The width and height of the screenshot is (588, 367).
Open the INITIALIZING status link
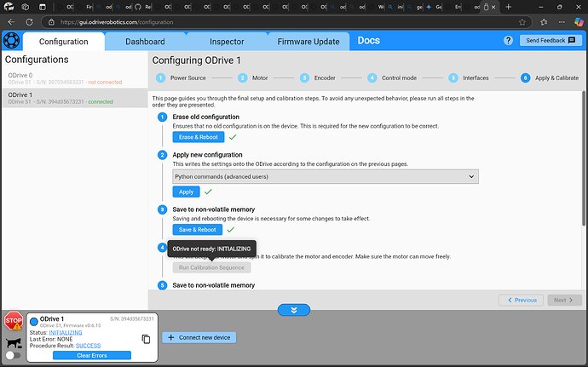[66, 332]
